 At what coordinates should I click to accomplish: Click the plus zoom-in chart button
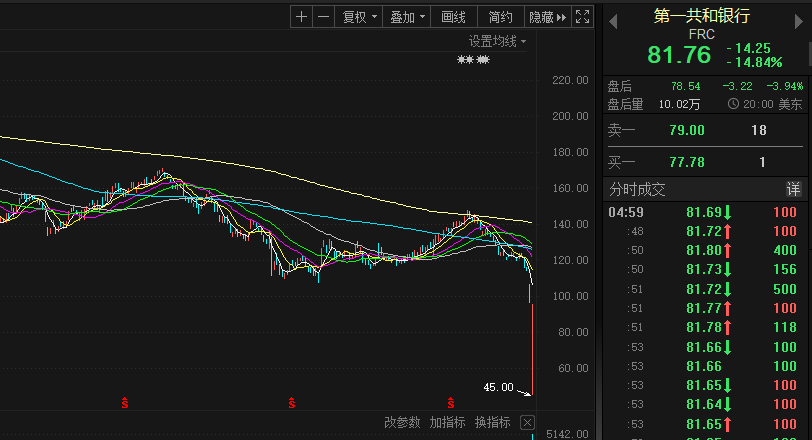point(302,17)
